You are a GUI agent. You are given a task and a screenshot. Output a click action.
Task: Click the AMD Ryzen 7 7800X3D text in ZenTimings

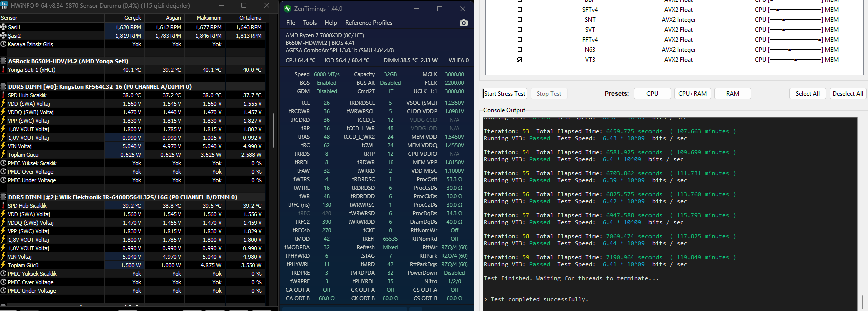pyautogui.click(x=325, y=35)
